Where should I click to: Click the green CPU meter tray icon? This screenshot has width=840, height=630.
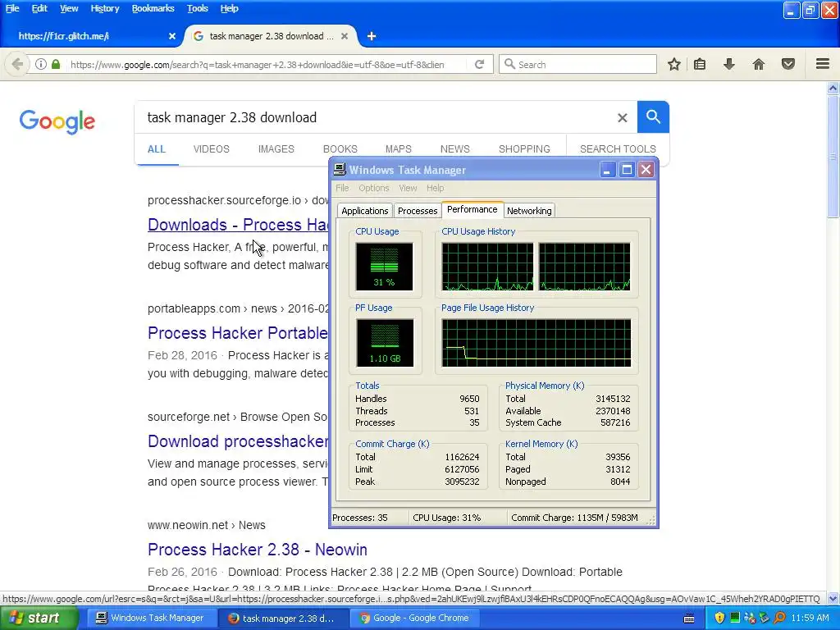(x=734, y=618)
